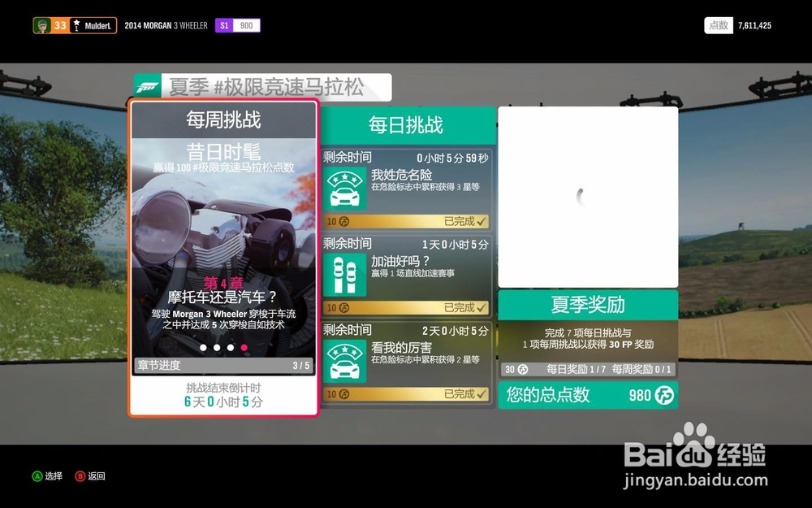
Task: Click the 2天0小时5分 remaining time
Action: pyautogui.click(x=456, y=331)
